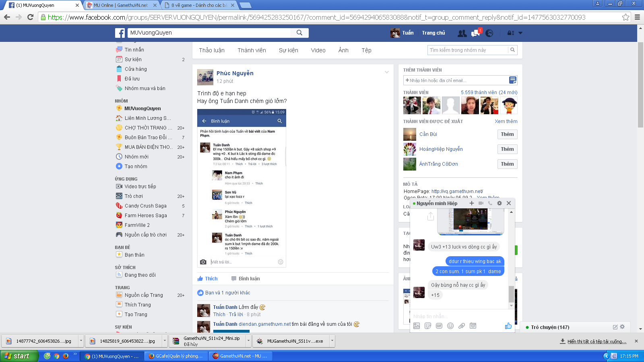Like Phúc Nguyễn's post with Thích

click(x=207, y=279)
